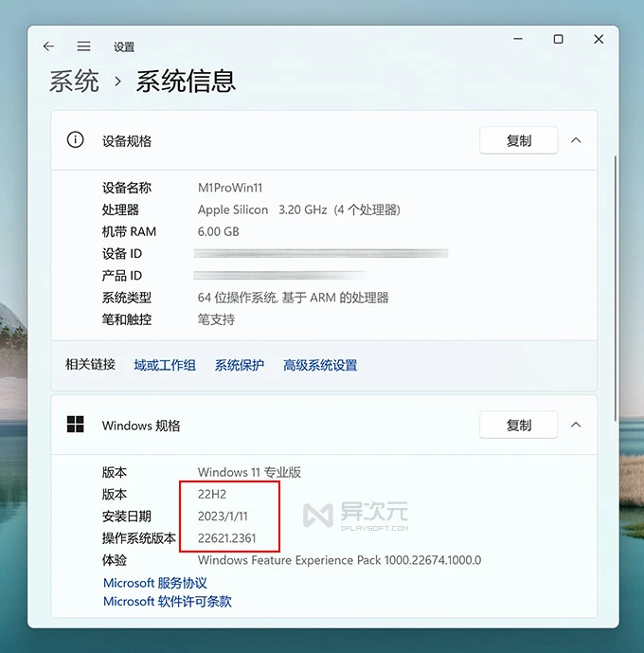Click the 设备名称 label
Image resolution: width=644 pixels, height=653 pixels.
click(127, 188)
